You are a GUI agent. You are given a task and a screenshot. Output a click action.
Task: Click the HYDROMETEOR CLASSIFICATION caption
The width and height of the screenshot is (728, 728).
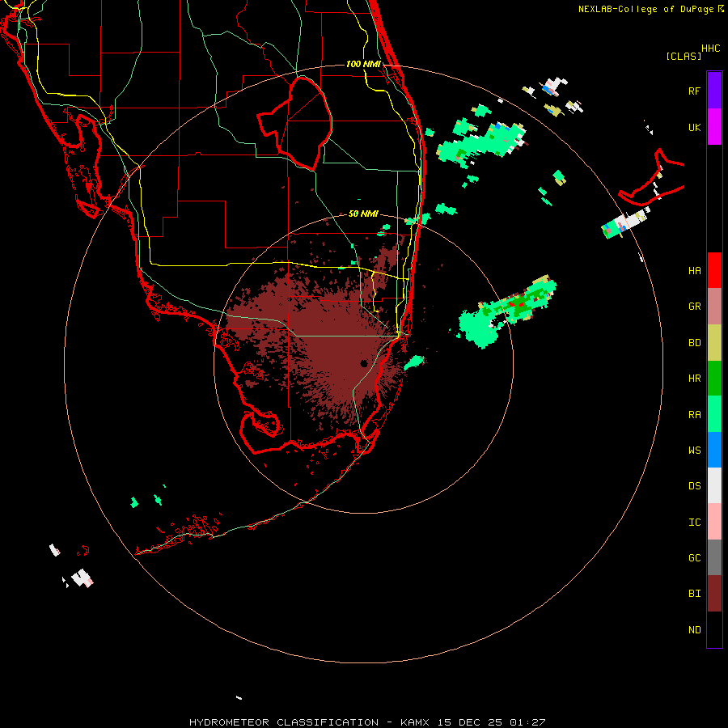pos(284,722)
